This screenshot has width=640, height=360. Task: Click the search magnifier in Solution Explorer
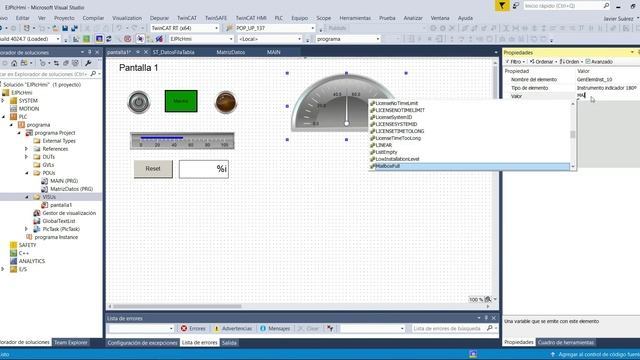pos(93,74)
